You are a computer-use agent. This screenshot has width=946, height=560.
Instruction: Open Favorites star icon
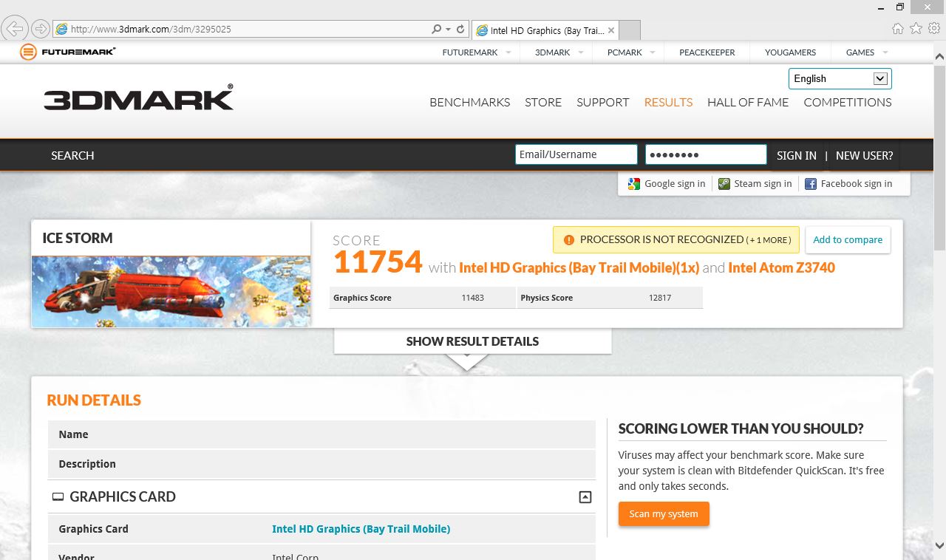[x=916, y=29]
